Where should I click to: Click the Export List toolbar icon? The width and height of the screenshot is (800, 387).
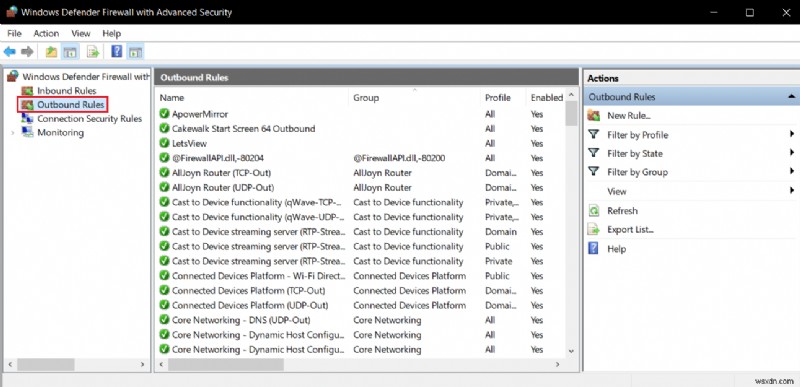coord(93,51)
